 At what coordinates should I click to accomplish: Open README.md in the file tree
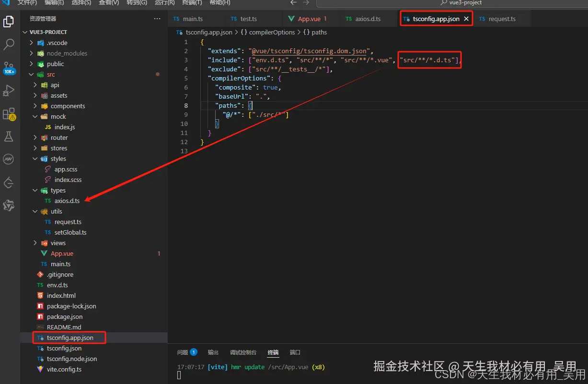(x=94, y=327)
